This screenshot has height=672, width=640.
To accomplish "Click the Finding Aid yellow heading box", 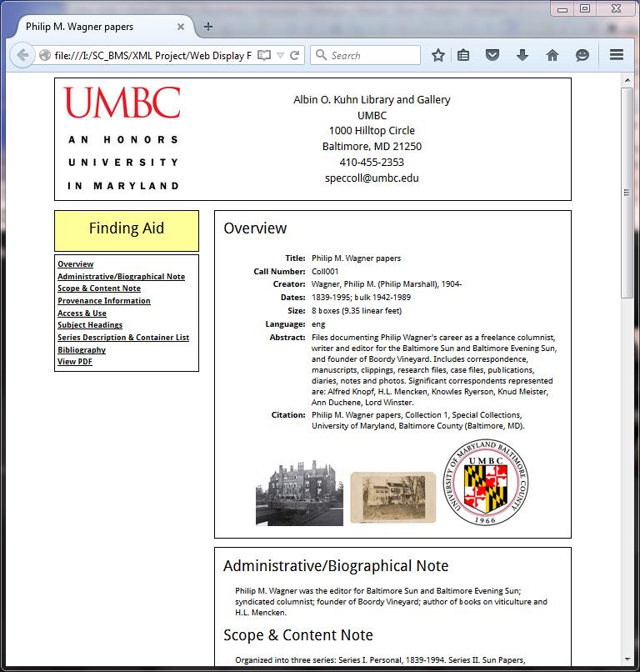I will coord(127,231).
